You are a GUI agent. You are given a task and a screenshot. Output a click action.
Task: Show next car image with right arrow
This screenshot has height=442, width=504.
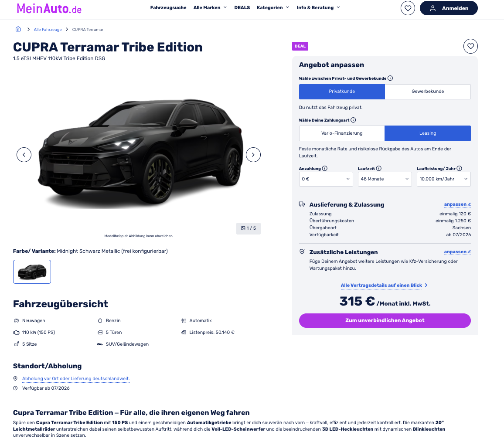point(253,155)
